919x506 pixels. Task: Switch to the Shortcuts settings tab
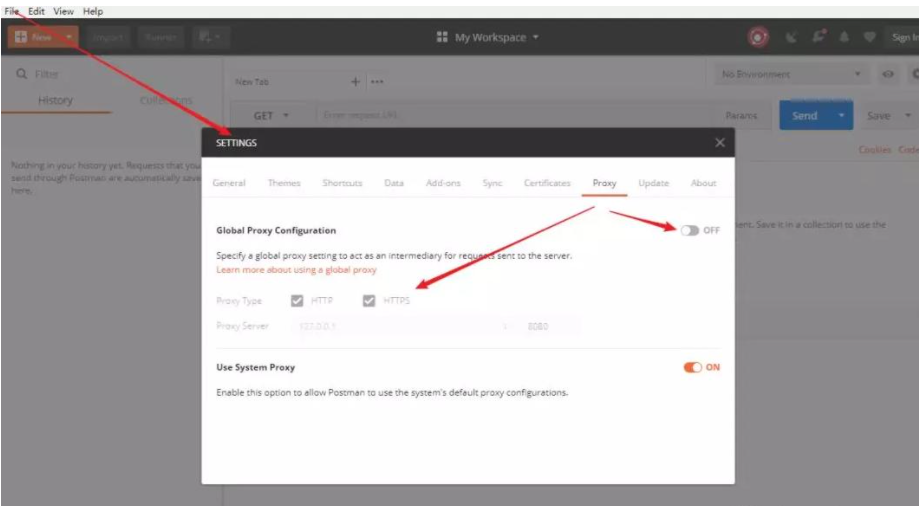pos(342,183)
